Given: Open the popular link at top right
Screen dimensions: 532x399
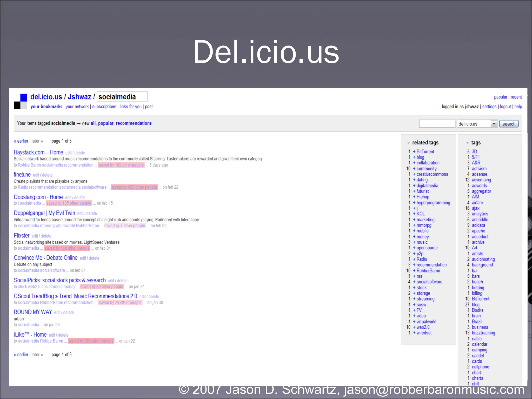Looking at the screenshot, I should point(501,97).
